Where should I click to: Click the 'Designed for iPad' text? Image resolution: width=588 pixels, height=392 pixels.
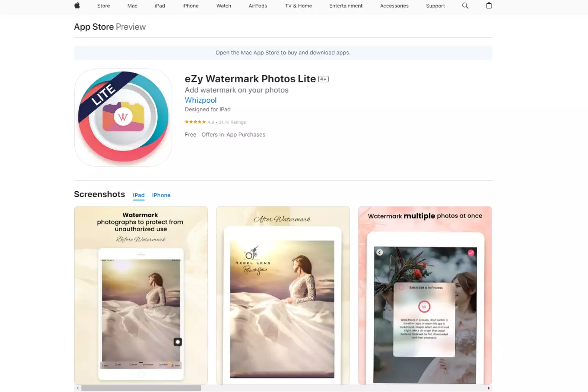point(208,109)
